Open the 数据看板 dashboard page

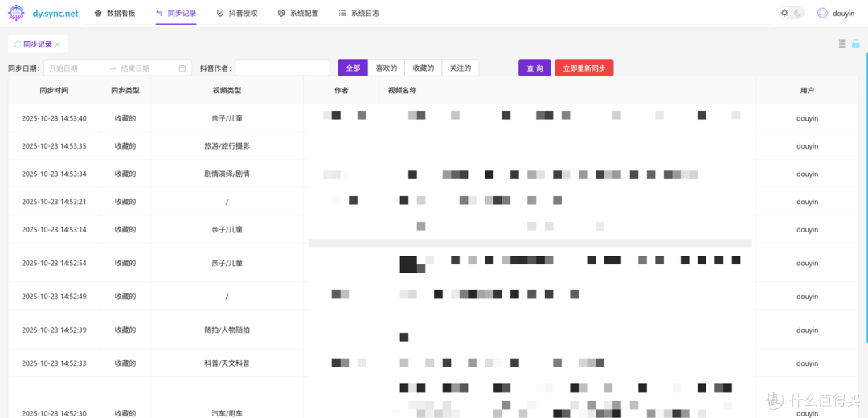[115, 14]
